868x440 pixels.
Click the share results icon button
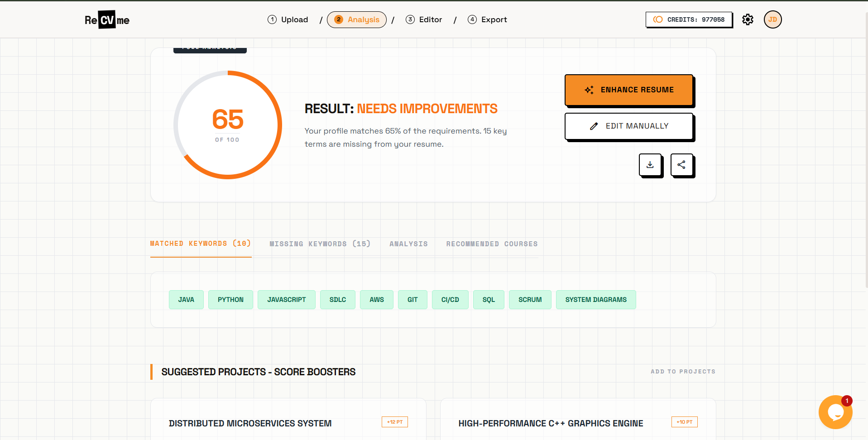pos(681,165)
